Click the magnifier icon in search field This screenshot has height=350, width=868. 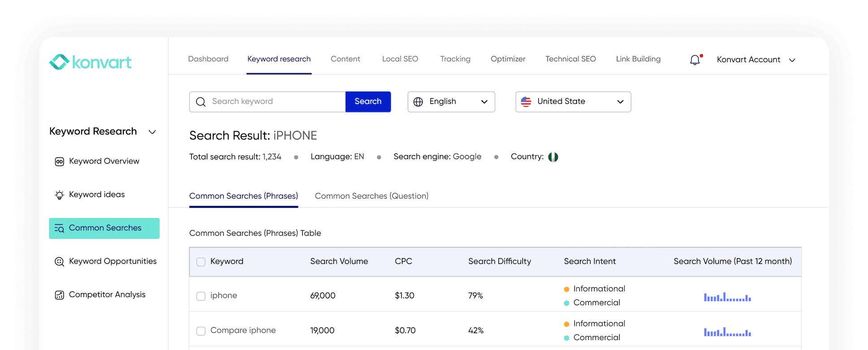coord(201,102)
